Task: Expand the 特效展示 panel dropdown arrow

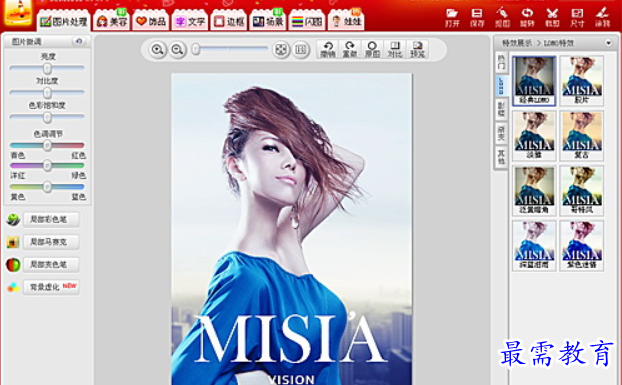Action: pyautogui.click(x=609, y=42)
